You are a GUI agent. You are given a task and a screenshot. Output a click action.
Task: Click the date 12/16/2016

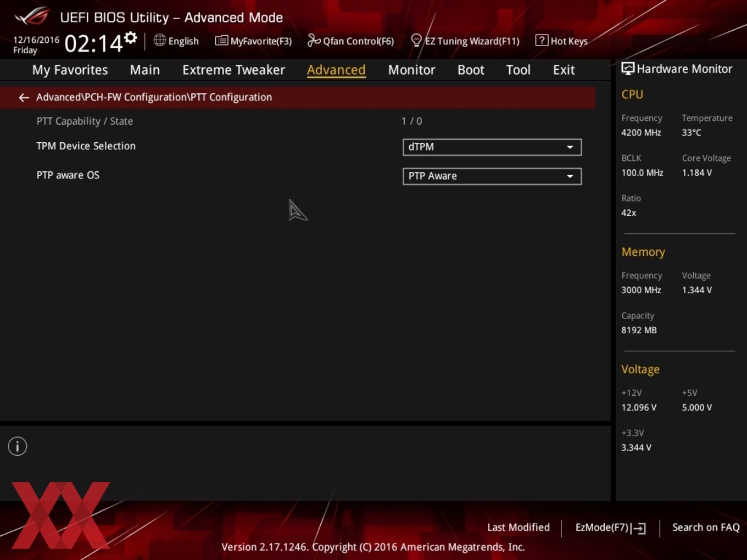click(x=36, y=40)
